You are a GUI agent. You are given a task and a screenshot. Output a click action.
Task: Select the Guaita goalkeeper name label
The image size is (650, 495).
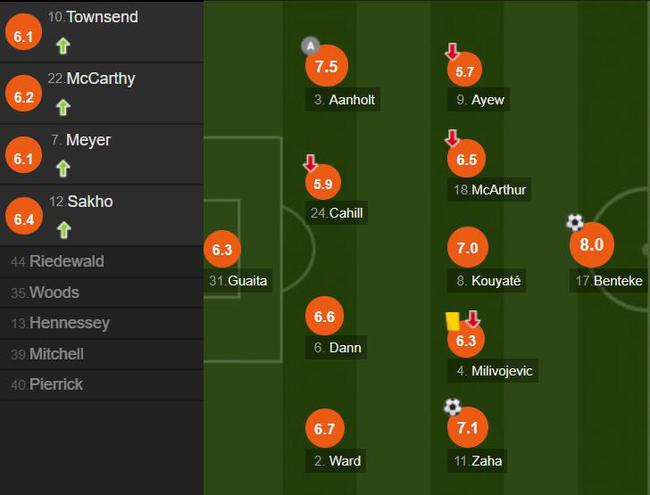tap(238, 281)
